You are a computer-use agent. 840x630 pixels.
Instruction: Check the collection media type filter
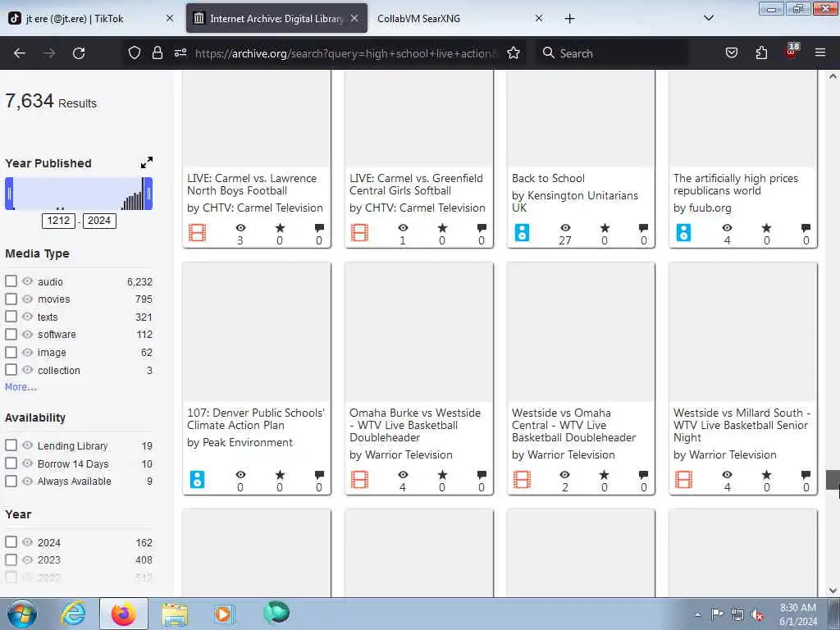tap(11, 370)
